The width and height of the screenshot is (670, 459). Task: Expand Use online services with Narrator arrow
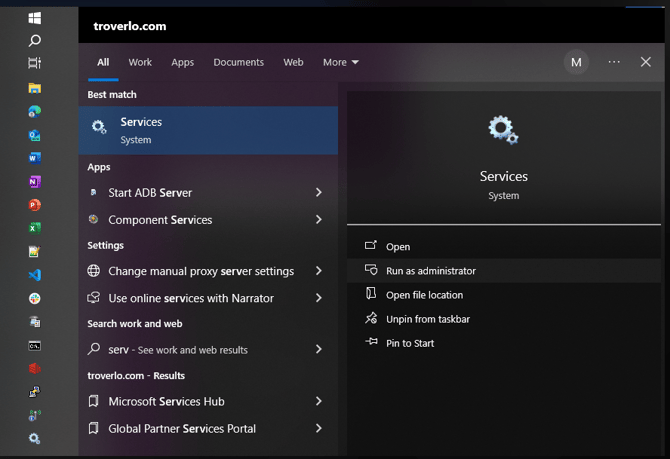(319, 298)
